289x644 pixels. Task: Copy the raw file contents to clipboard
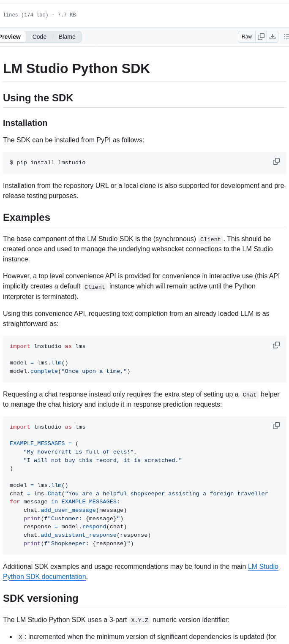tap(261, 37)
